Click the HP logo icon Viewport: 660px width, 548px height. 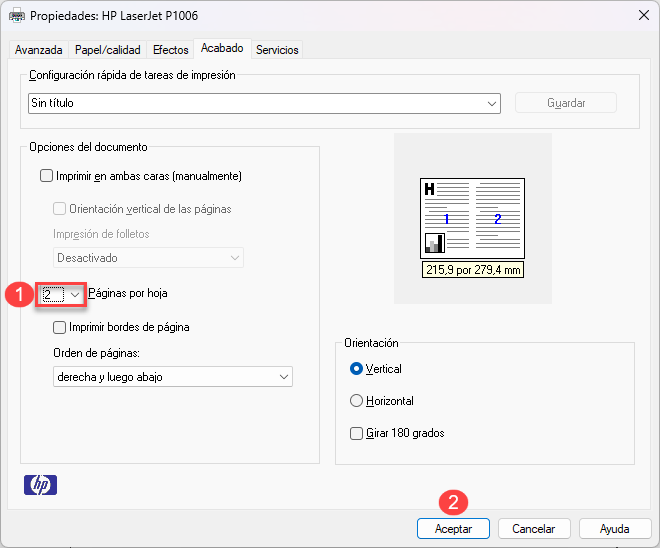tap(40, 485)
